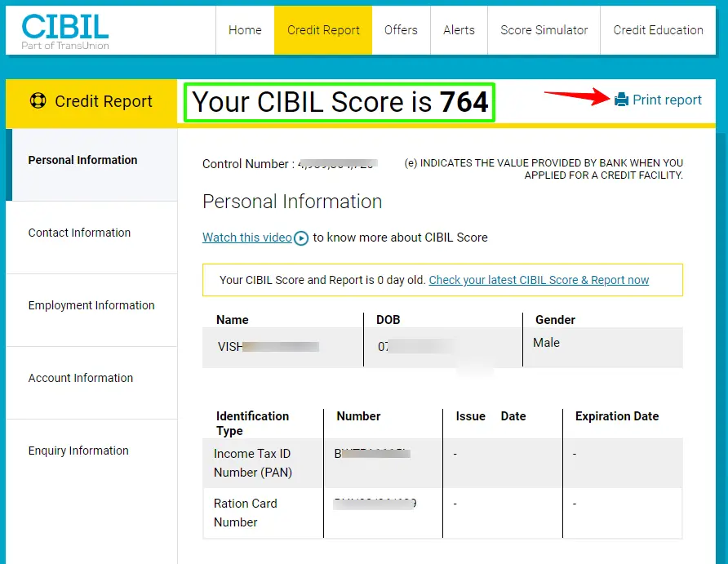Open Employment Information section

(92, 310)
